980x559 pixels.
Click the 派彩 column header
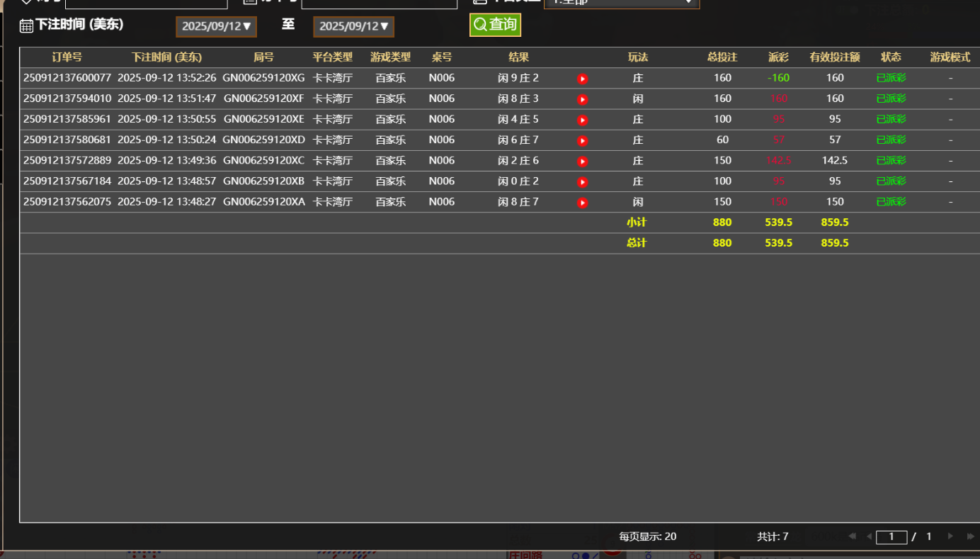point(778,57)
